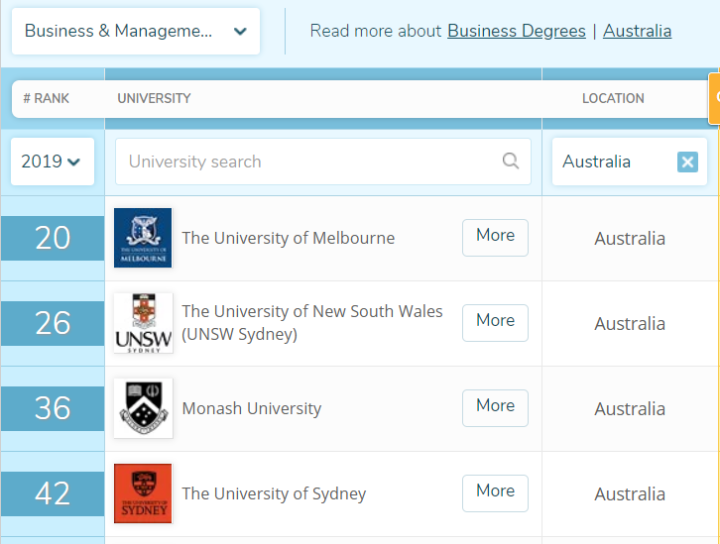Viewport: 720px width, 544px height.
Task: Click More for University of Sydney
Action: pyautogui.click(x=495, y=493)
